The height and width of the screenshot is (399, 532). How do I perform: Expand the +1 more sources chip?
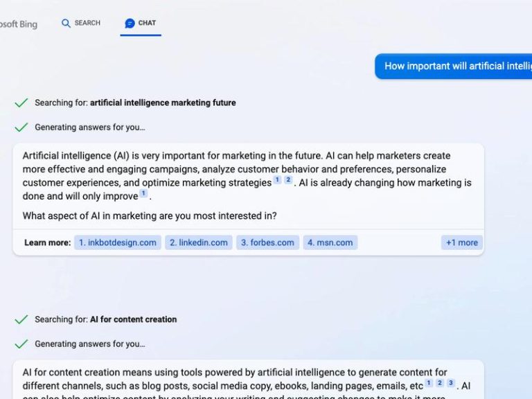462,242
